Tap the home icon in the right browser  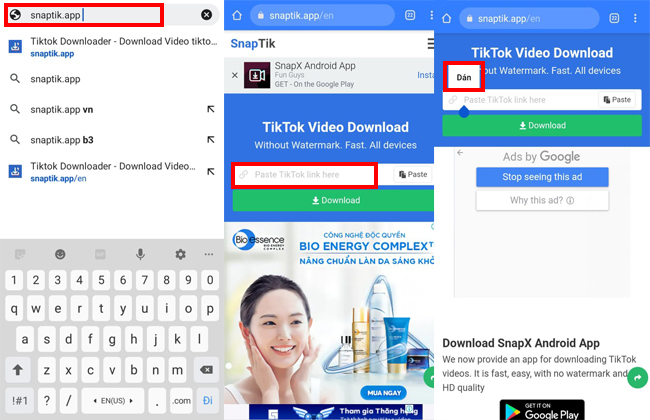click(446, 18)
